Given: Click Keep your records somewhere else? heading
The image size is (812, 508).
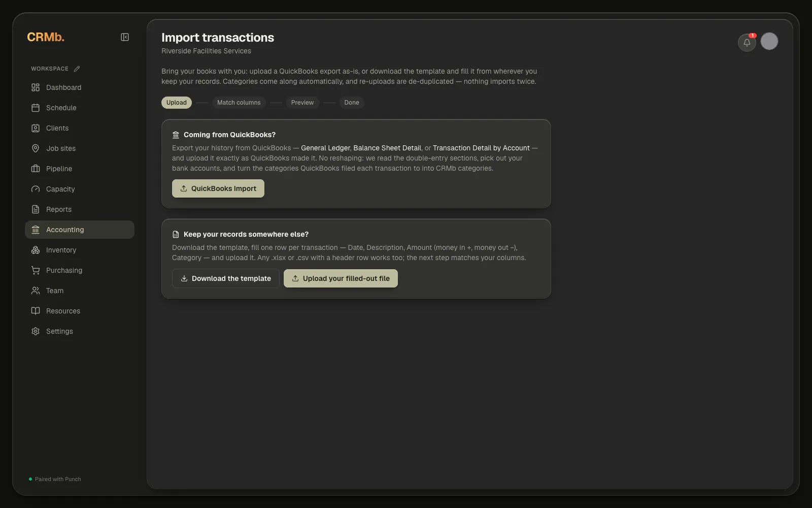Looking at the screenshot, I should pyautogui.click(x=246, y=234).
